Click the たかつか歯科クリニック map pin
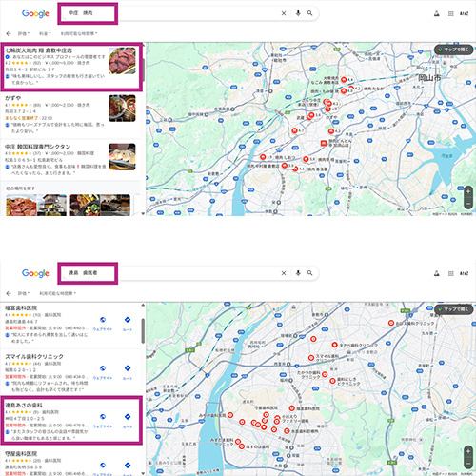This screenshot has height=476, width=476. tap(325, 374)
